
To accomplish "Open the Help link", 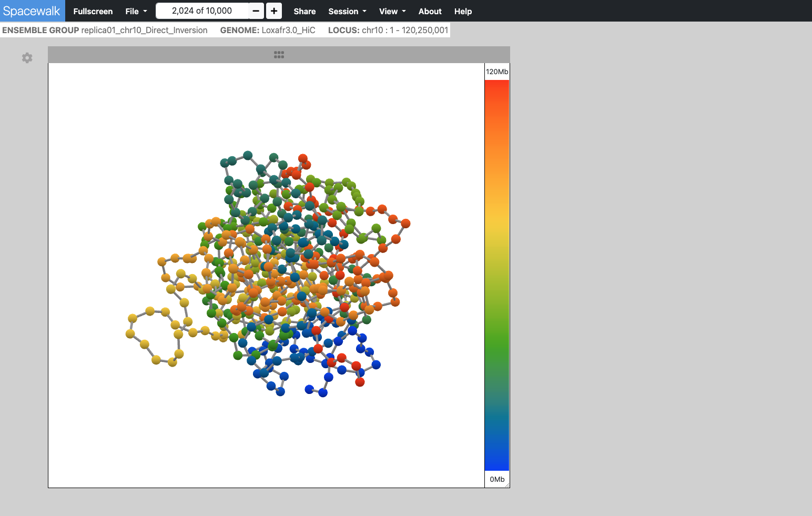I will point(463,11).
